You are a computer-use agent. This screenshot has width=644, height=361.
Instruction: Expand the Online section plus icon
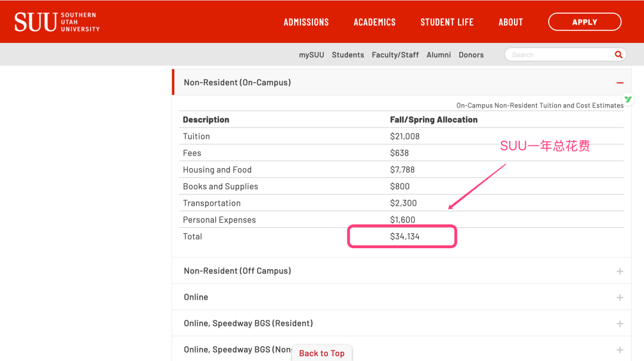[620, 297]
